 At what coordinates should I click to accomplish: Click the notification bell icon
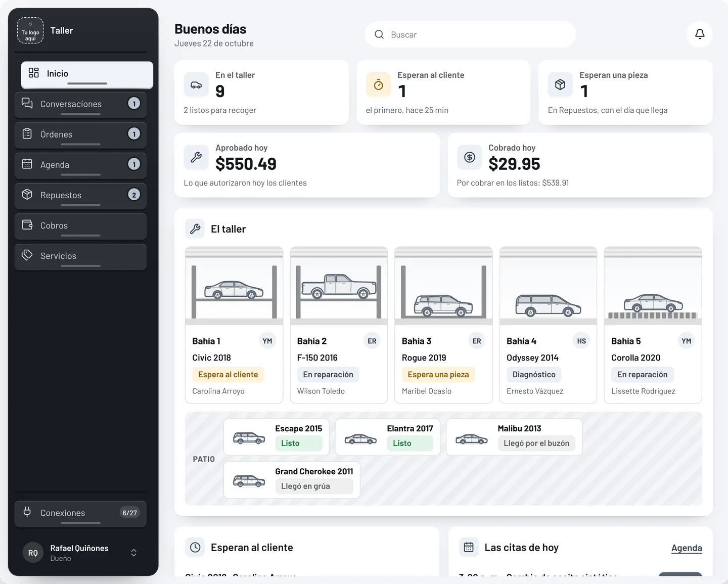[x=700, y=34]
